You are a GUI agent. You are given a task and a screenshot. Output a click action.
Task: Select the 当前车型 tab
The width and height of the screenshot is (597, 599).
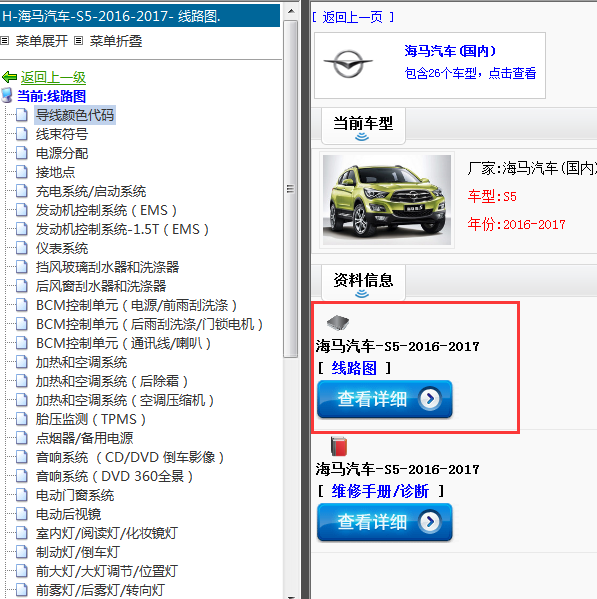pyautogui.click(x=363, y=126)
